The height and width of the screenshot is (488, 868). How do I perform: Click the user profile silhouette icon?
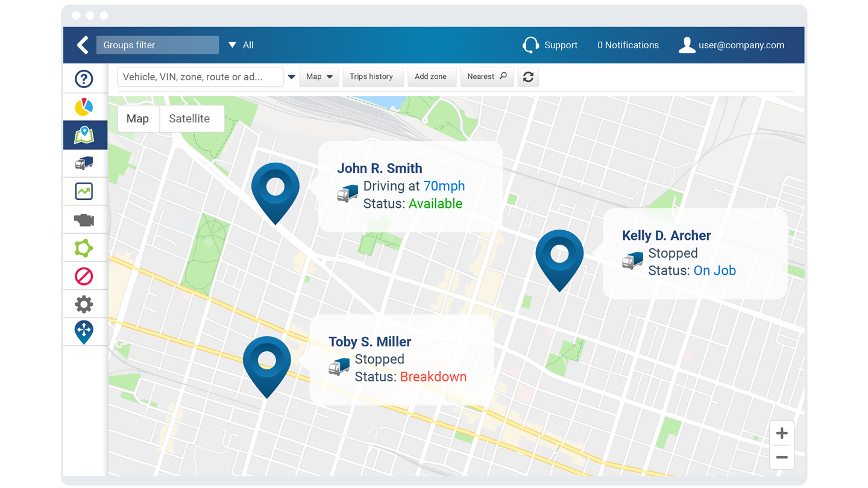pyautogui.click(x=687, y=45)
